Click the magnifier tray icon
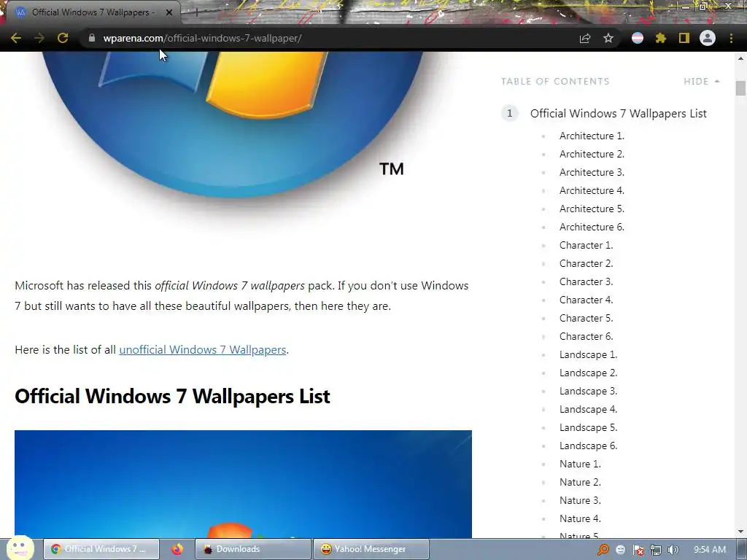Viewport: 747px width, 560px height. tap(603, 550)
